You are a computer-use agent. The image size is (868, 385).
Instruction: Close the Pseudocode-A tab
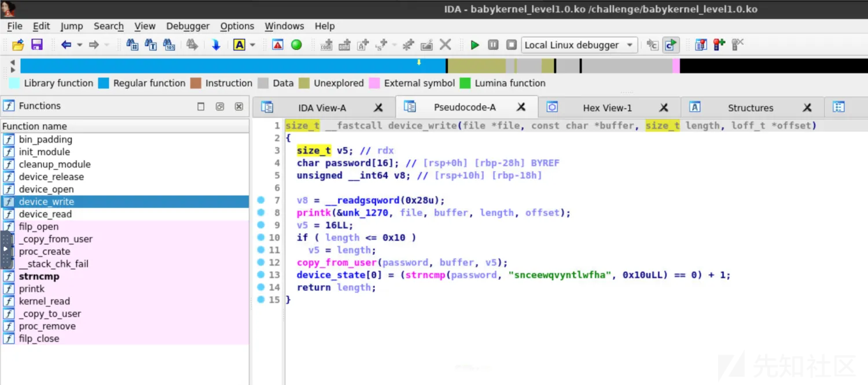[x=521, y=107]
